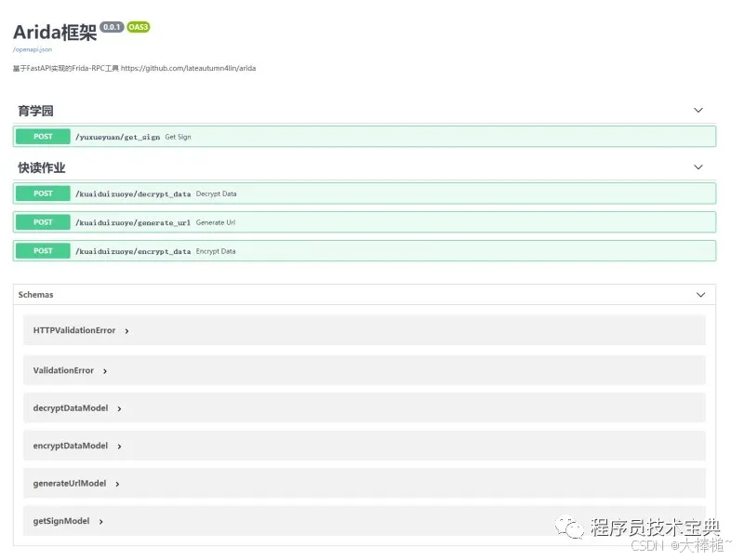Click the OAS3 badge
The height and width of the screenshot is (560, 744).
(139, 27)
